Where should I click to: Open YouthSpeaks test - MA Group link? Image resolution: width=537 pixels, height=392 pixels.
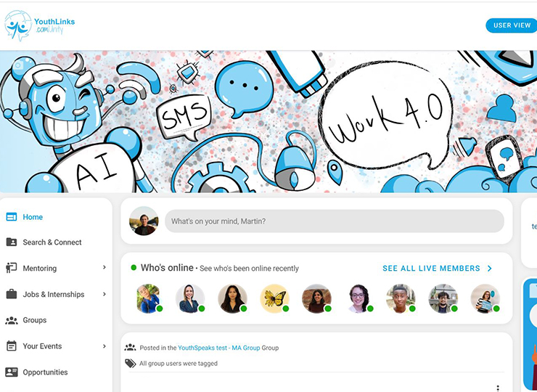[219, 348]
